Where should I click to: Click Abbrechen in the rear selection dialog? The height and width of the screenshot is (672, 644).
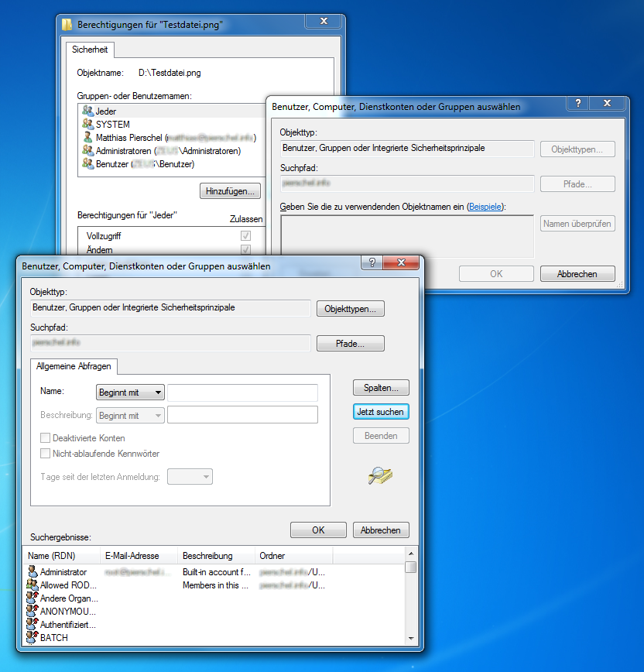click(577, 273)
